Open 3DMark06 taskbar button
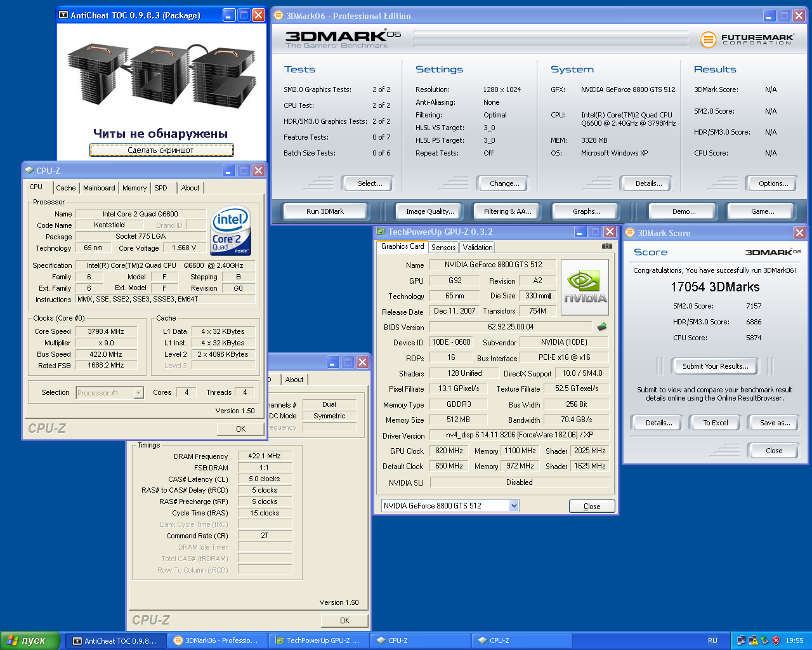The image size is (812, 650). (x=217, y=640)
